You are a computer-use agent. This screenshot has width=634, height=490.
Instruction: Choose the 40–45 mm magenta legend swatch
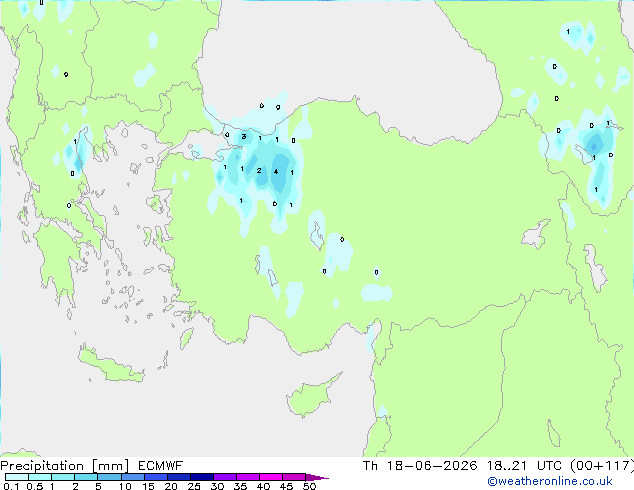click(x=271, y=477)
